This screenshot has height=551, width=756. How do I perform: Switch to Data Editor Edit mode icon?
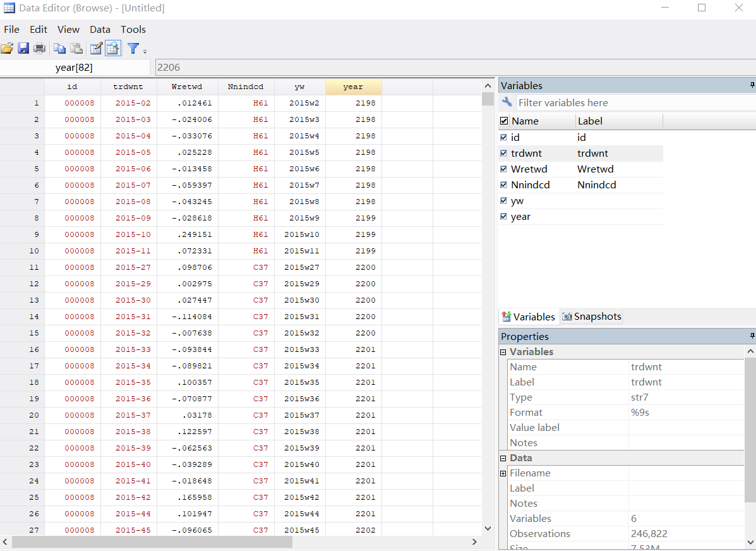[96, 49]
